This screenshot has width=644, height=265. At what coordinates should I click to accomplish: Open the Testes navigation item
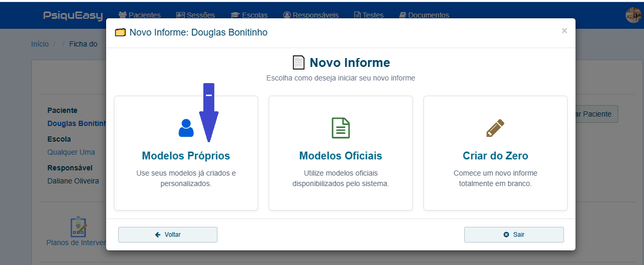click(x=369, y=15)
